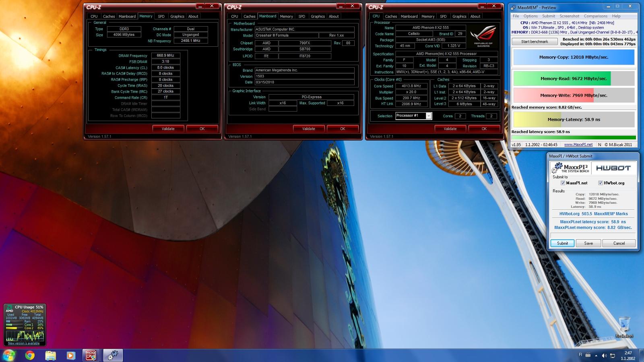
Task: Open the Options menu in MaxxMEM
Action: click(x=530, y=16)
